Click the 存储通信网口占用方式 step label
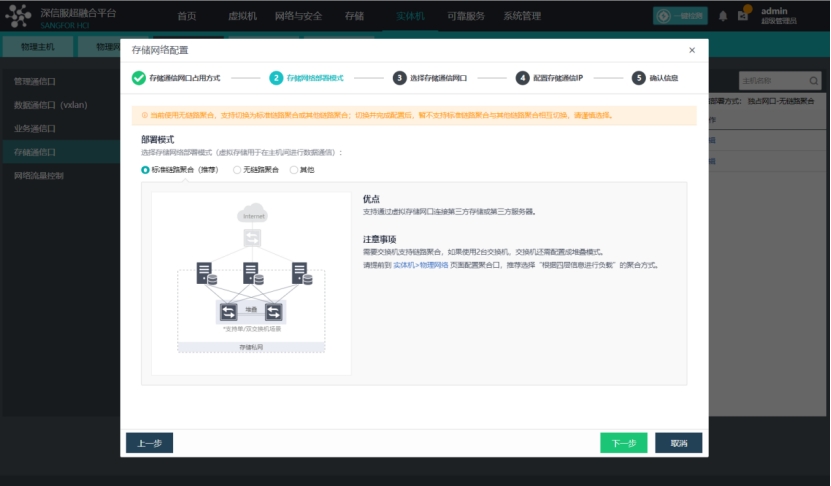The width and height of the screenshot is (831, 486). 184,78
